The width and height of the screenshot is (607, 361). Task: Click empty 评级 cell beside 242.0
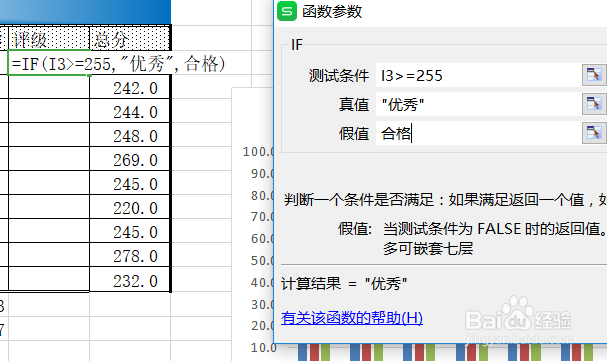pos(49,87)
